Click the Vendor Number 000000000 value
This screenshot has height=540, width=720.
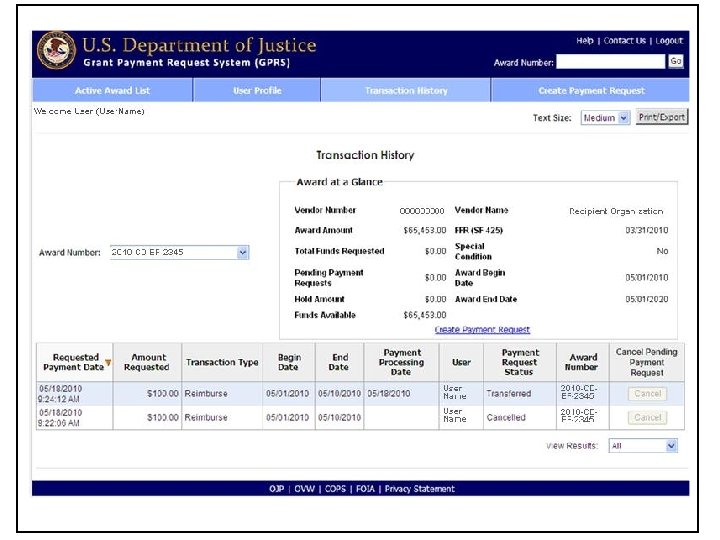coord(422,211)
